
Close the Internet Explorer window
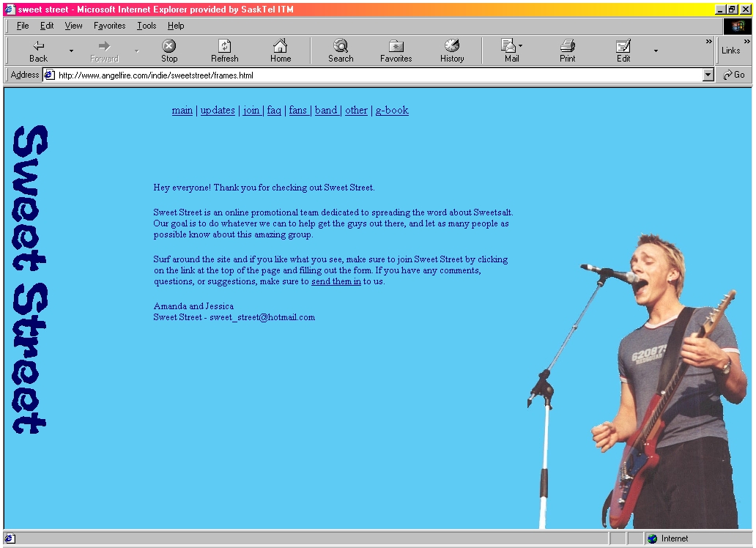pyautogui.click(x=746, y=10)
